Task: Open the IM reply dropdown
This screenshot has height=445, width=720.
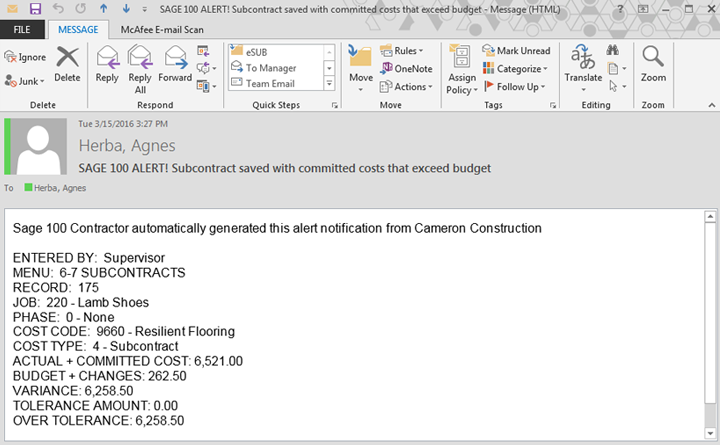Action: click(206, 68)
